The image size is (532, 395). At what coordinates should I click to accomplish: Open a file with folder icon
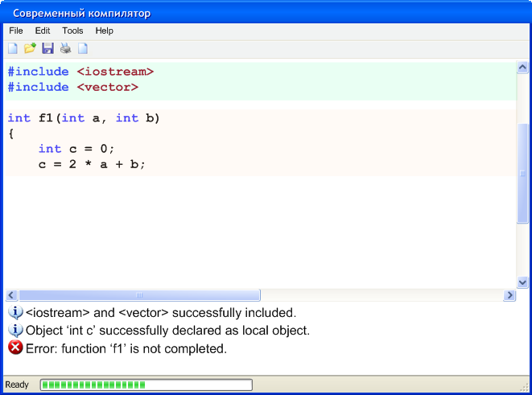click(x=30, y=48)
